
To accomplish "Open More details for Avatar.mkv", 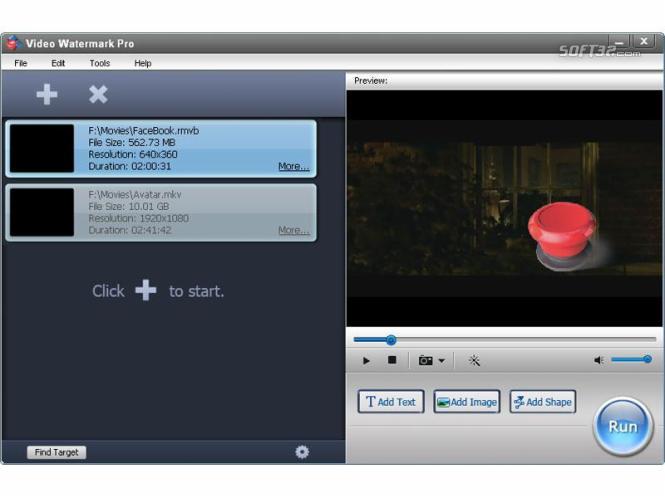I will click(x=293, y=230).
